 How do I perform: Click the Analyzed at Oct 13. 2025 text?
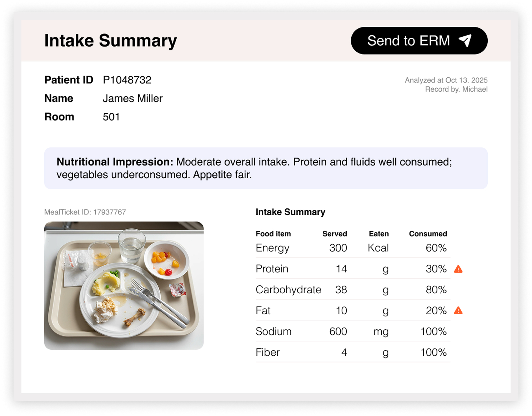[x=446, y=80]
